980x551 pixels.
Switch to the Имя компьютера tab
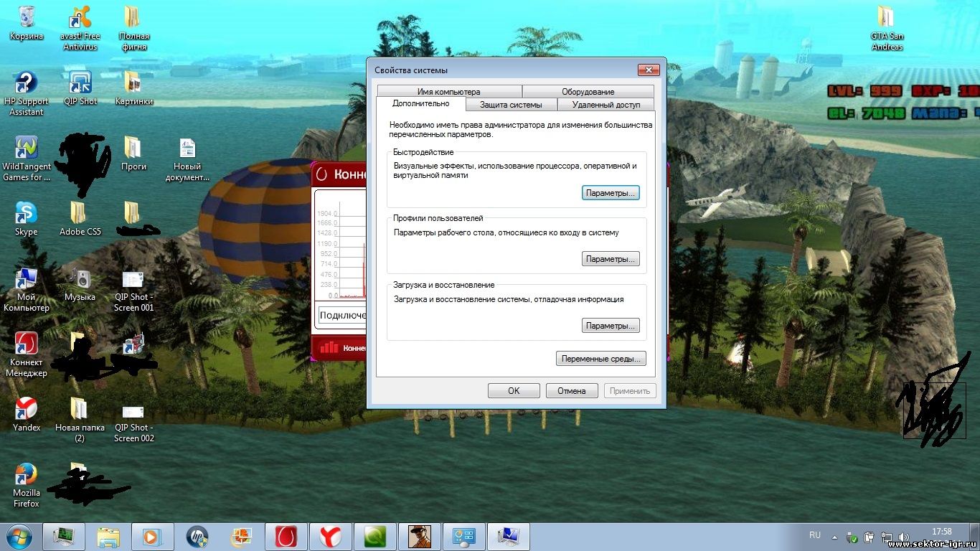tap(448, 92)
